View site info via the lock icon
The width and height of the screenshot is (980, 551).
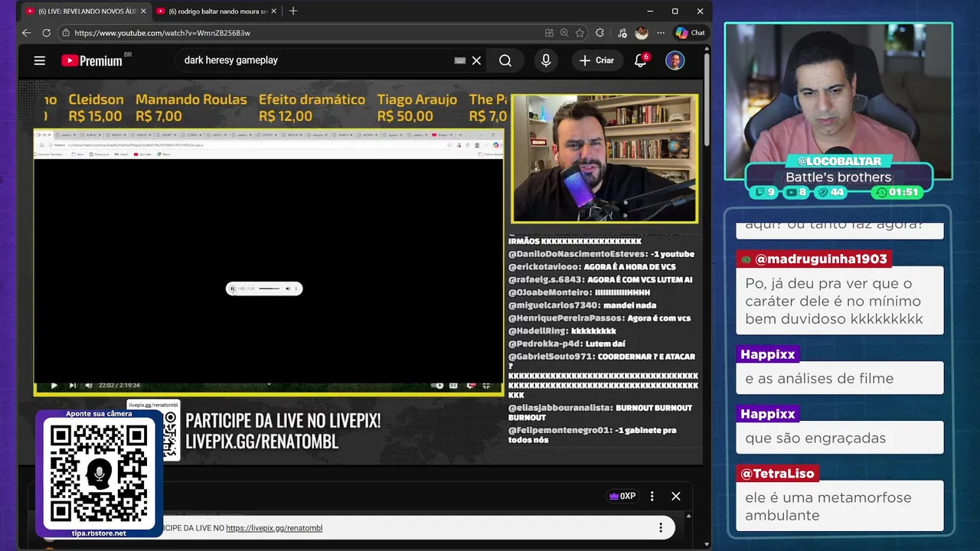pyautogui.click(x=66, y=33)
